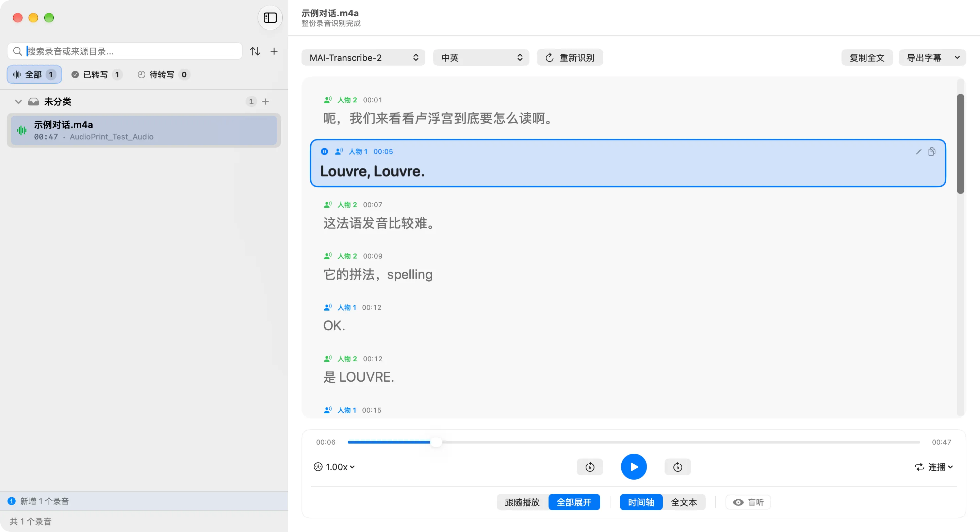Viewport: 980px width, 532px height.
Task: Click speaker icon of 人物 1 at 00:15
Action: pyautogui.click(x=328, y=410)
